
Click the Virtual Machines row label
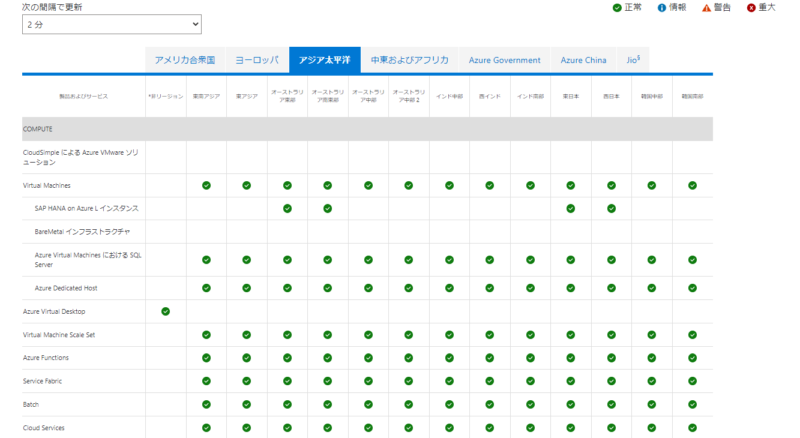(46, 185)
